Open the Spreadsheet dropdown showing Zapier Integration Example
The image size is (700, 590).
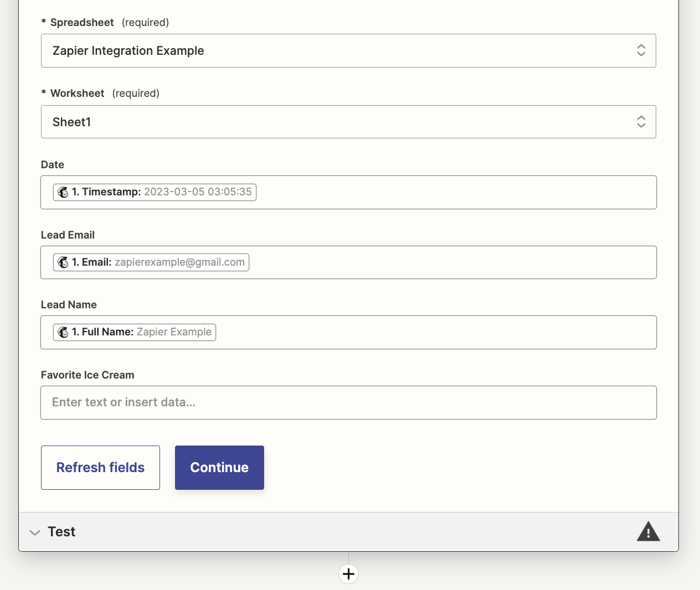(x=348, y=51)
